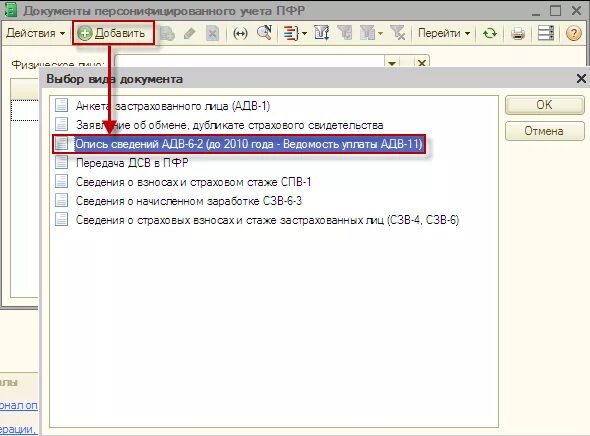590x436 pixels.
Task: Click the pencil edit icon
Action: click(x=190, y=33)
